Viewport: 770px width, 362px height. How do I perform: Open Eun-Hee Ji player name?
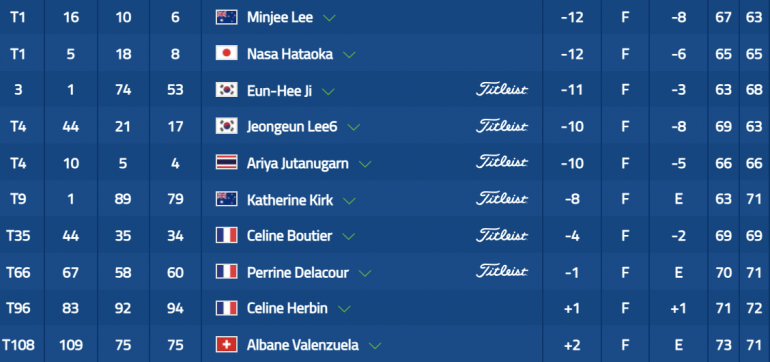(x=279, y=90)
